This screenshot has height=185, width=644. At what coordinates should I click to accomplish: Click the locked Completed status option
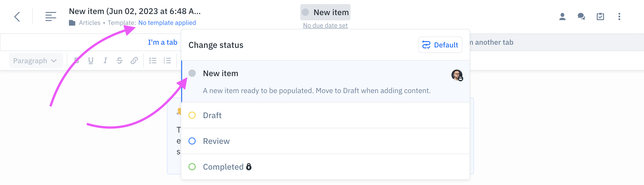[224, 167]
